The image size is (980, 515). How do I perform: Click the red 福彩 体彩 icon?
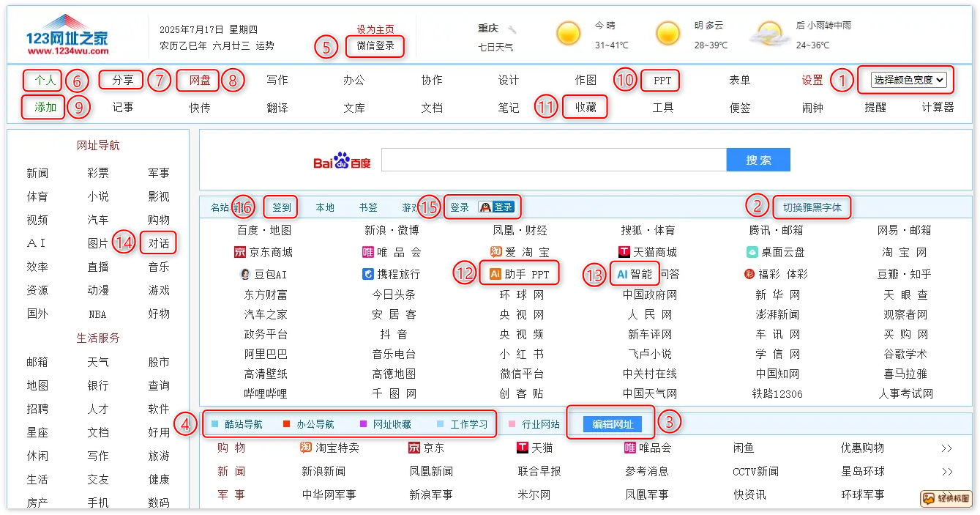click(749, 275)
